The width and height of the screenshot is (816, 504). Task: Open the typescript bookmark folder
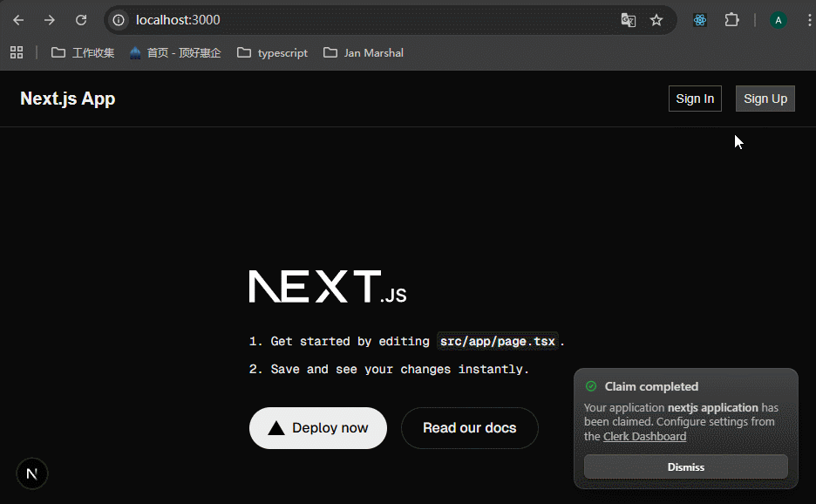272,52
